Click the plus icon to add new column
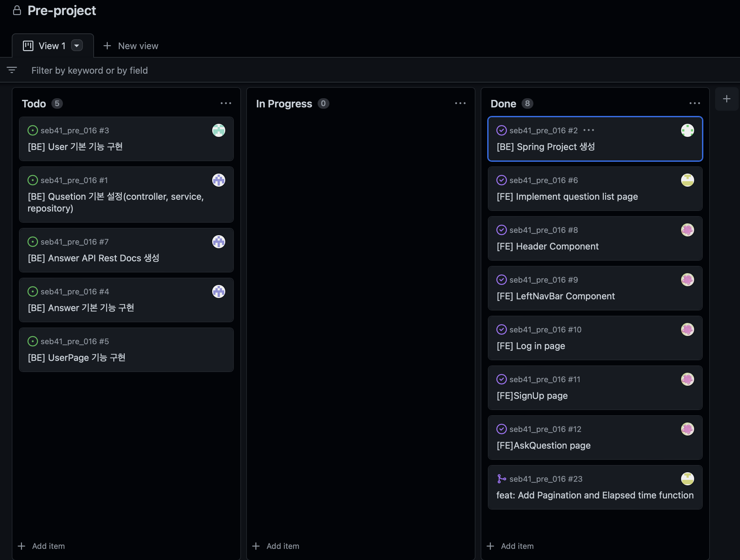The width and height of the screenshot is (740, 560). [726, 99]
